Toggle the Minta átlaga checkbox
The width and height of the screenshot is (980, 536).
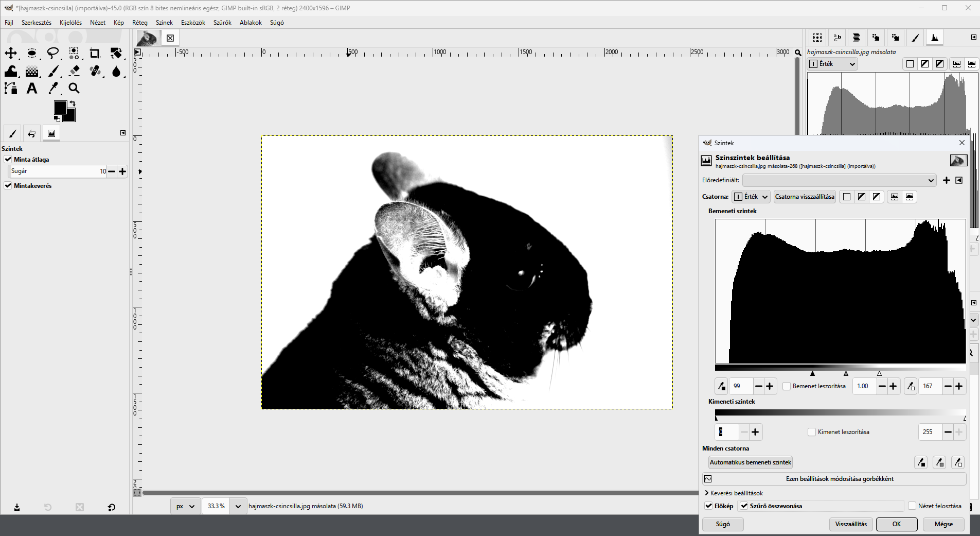coord(8,159)
